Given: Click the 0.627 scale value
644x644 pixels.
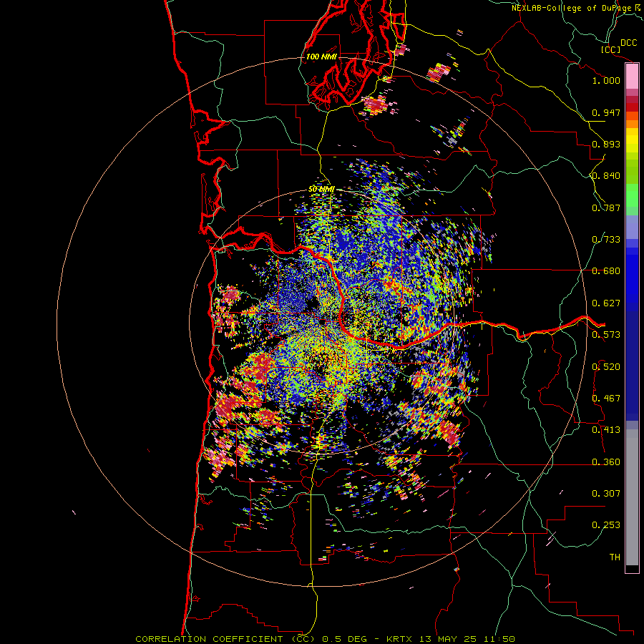Looking at the screenshot, I should point(606,303).
